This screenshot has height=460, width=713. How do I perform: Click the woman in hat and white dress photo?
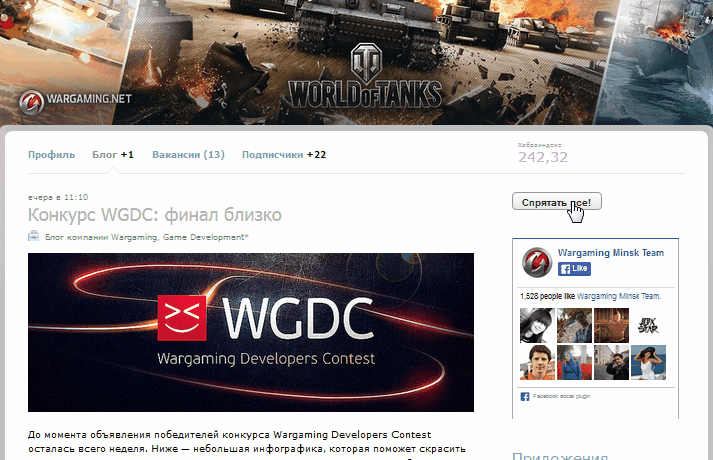click(648, 362)
